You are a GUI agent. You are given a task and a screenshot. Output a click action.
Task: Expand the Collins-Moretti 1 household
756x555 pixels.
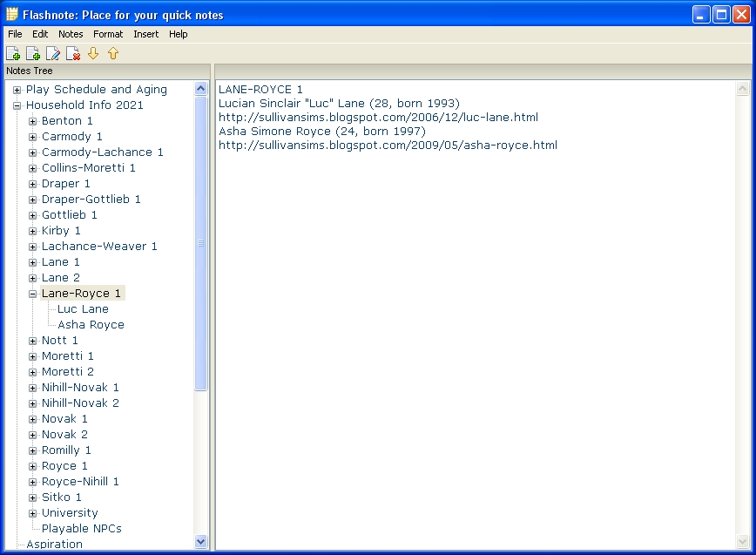[x=32, y=168]
